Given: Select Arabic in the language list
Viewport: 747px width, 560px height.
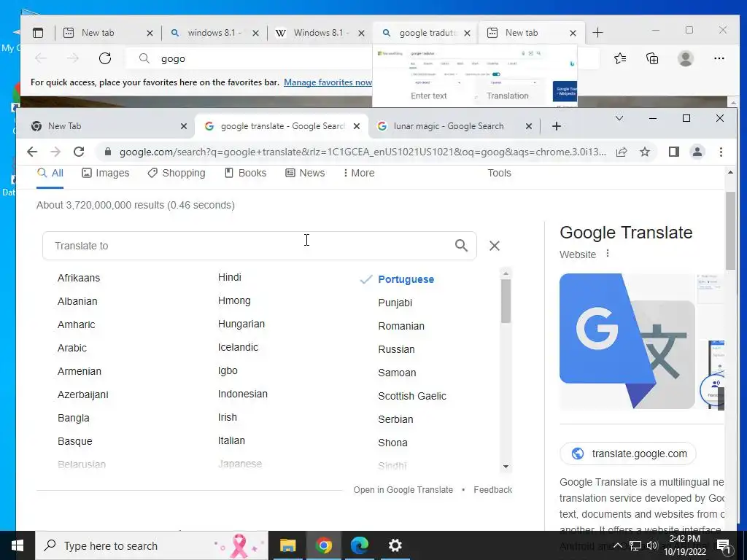Looking at the screenshot, I should click(72, 348).
